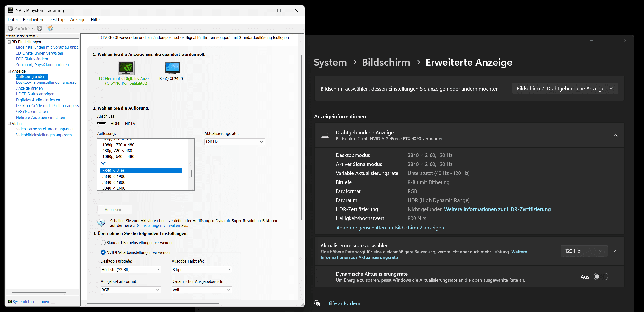Click the Zurück back arrow icon

(10, 28)
